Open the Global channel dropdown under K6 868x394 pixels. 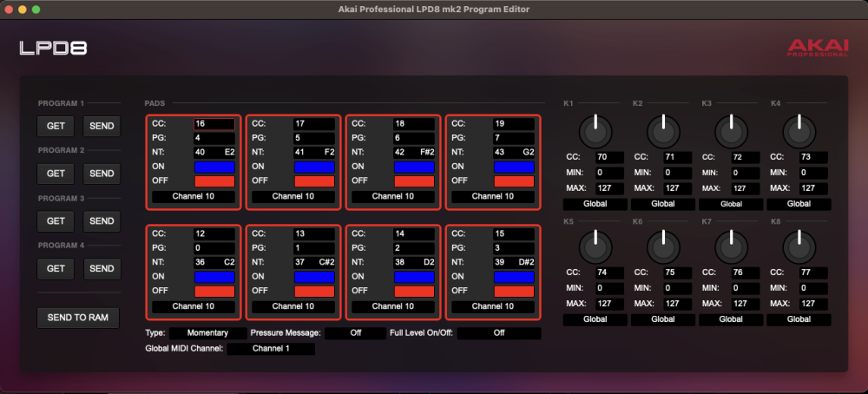coord(663,320)
